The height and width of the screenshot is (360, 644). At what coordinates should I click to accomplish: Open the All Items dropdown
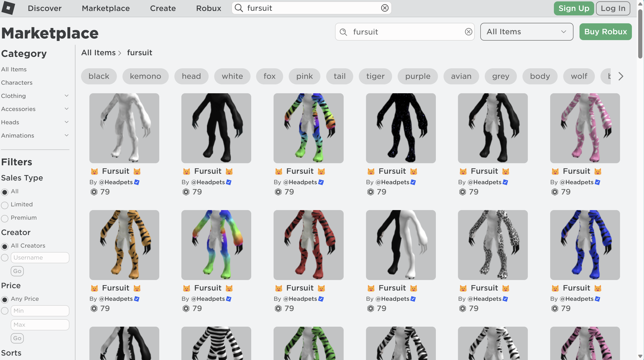tap(526, 32)
